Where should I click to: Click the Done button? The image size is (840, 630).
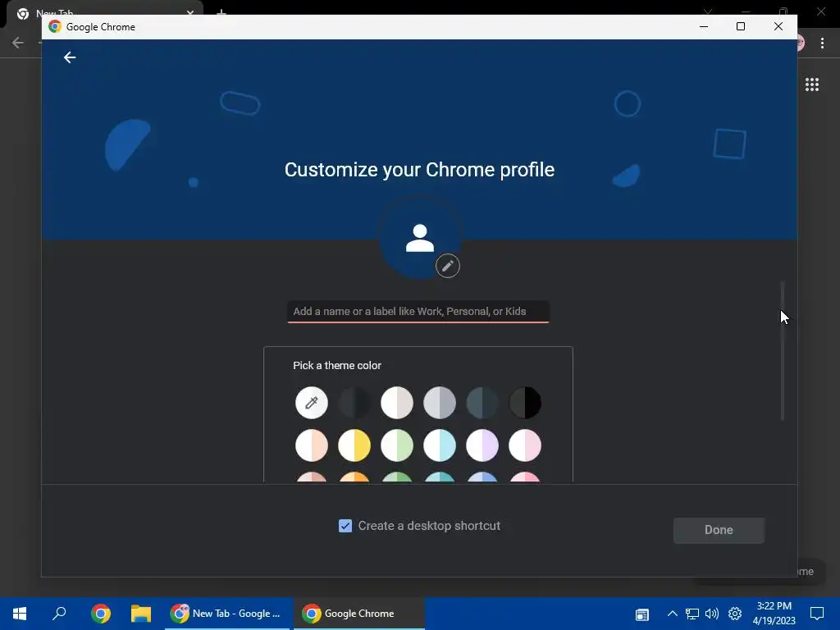(x=719, y=530)
